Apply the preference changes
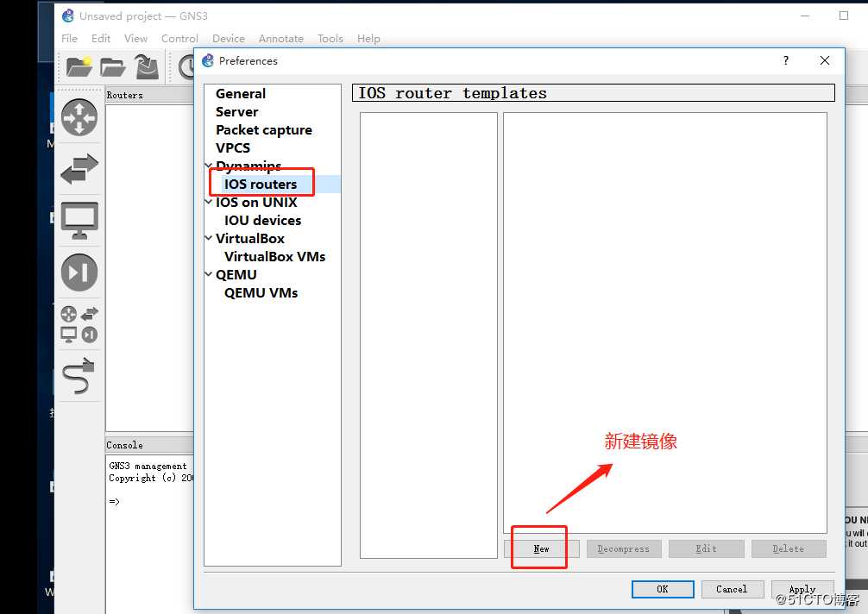This screenshot has width=868, height=614. coord(802,589)
